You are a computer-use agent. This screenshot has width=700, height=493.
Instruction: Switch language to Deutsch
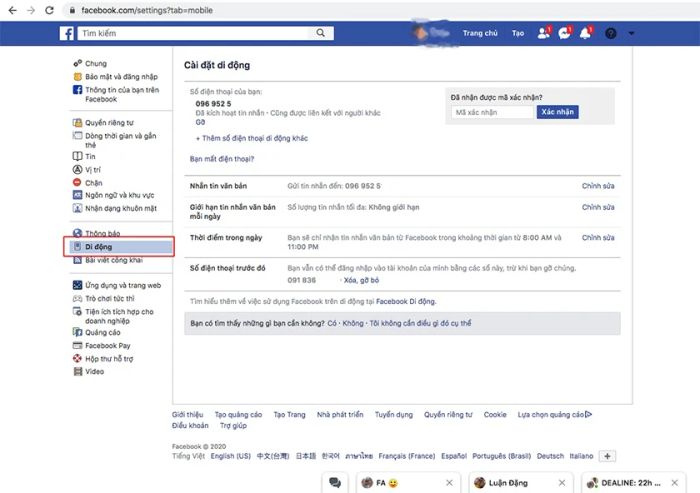(550, 456)
